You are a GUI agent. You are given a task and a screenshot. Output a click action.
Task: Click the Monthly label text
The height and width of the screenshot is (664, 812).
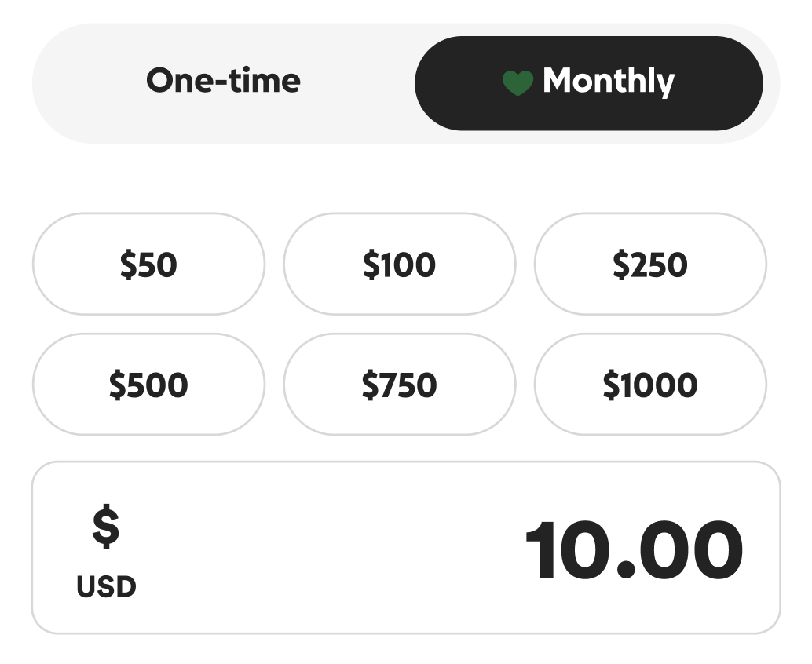608,82
